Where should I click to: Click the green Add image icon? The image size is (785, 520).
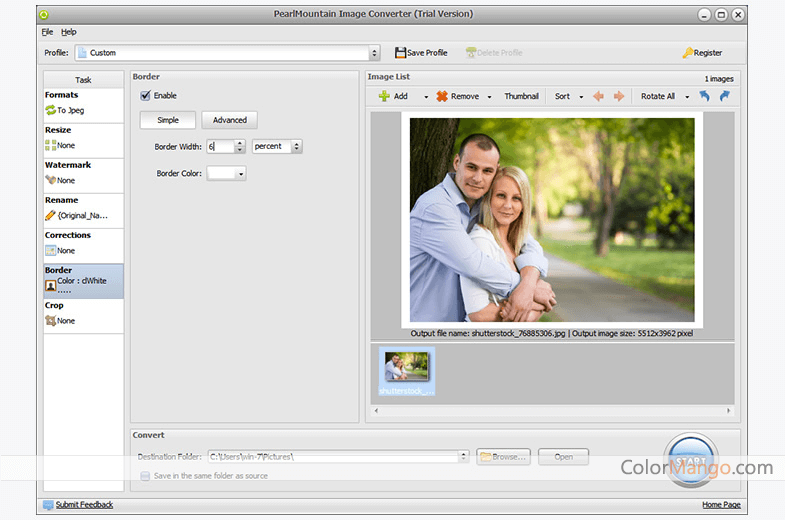[x=383, y=96]
